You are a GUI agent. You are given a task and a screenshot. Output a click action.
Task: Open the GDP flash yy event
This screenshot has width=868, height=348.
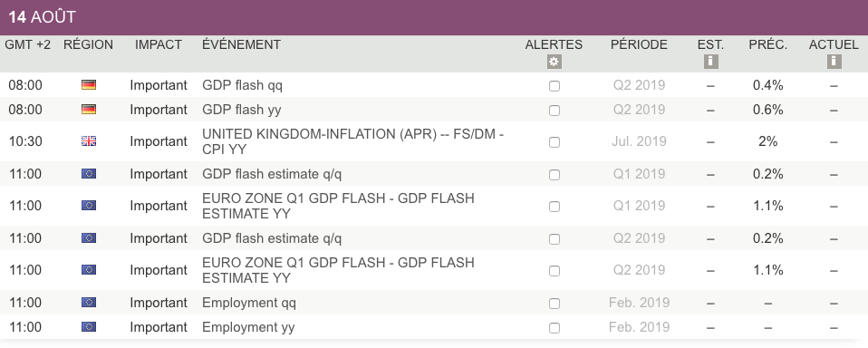tap(241, 110)
